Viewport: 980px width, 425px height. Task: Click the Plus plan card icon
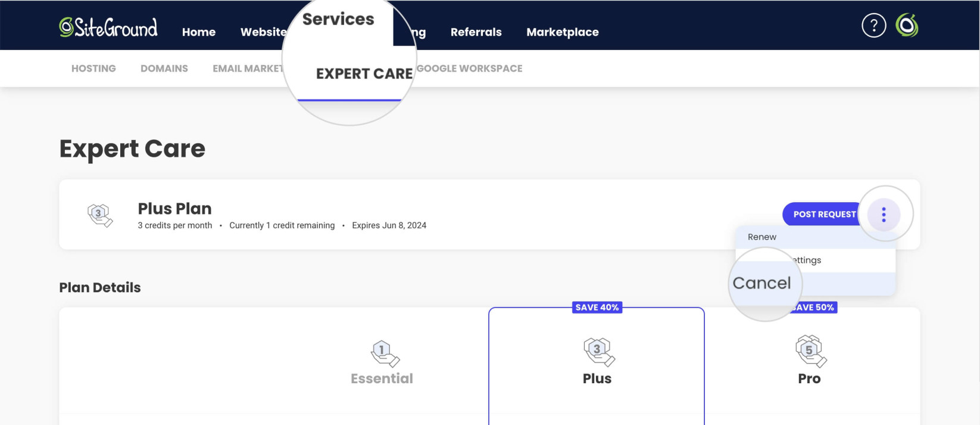599,352
